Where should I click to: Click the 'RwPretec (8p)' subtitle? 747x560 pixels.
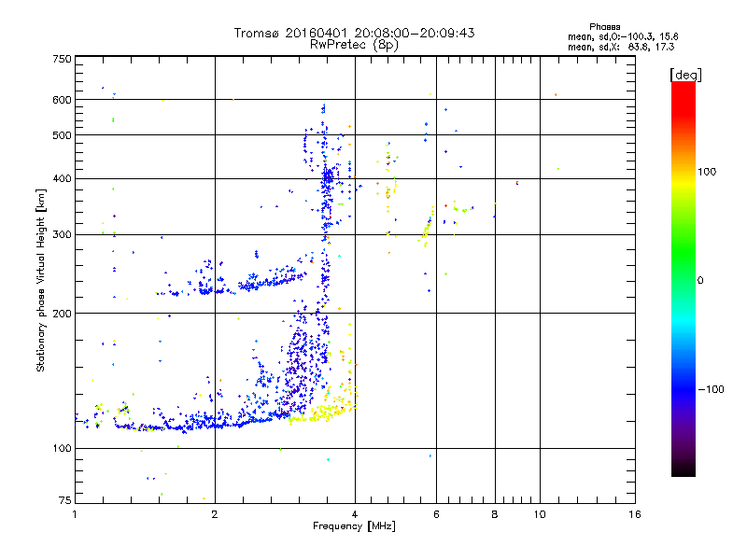pos(355,45)
